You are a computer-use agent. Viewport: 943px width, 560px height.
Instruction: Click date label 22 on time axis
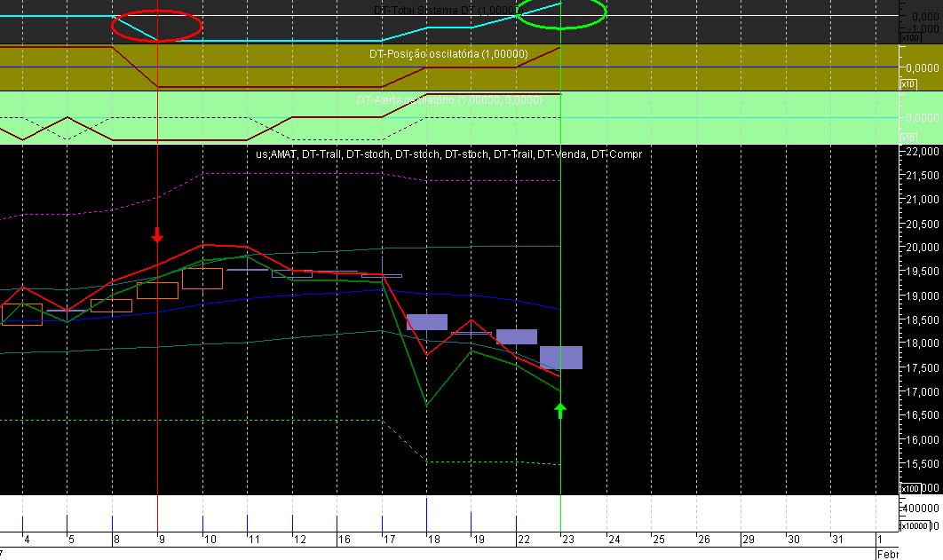click(x=524, y=540)
